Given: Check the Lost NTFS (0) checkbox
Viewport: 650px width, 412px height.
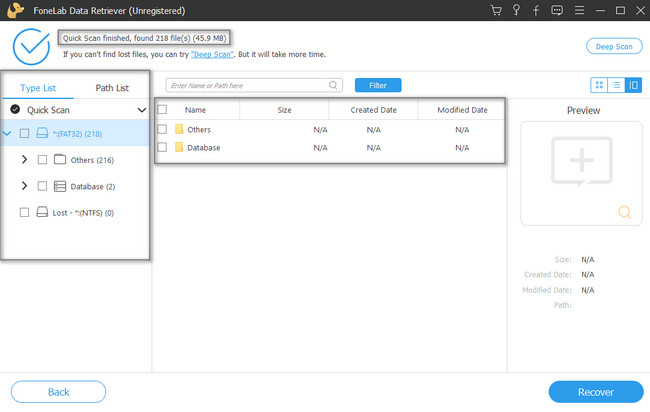Looking at the screenshot, I should pos(24,212).
